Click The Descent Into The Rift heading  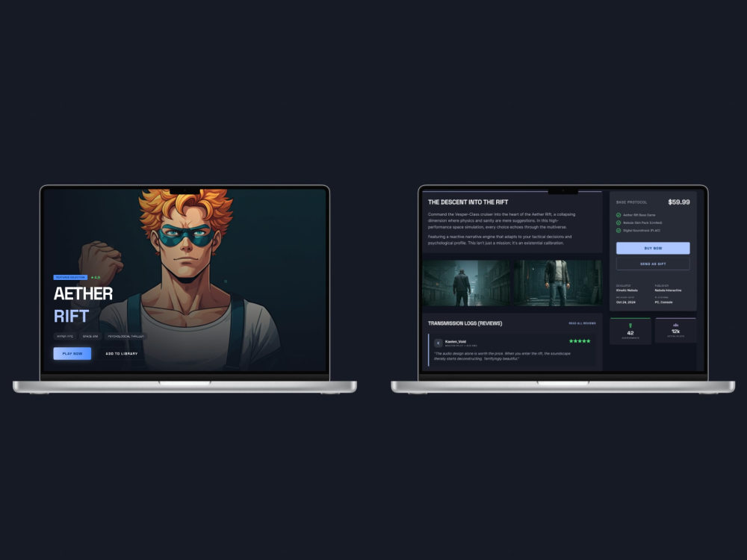point(468,202)
